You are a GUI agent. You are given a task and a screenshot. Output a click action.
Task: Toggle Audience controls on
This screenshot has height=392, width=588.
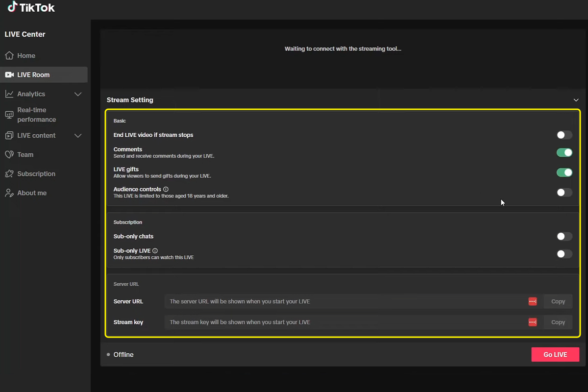pyautogui.click(x=564, y=193)
